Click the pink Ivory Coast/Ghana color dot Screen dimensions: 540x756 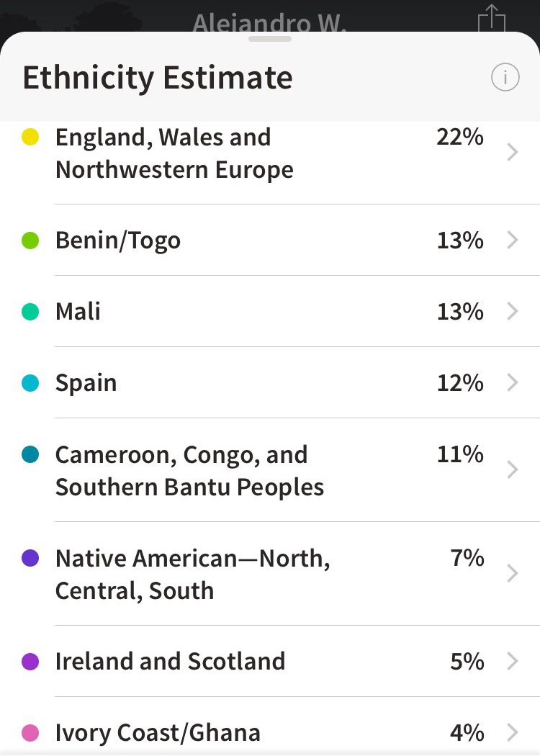point(30,733)
